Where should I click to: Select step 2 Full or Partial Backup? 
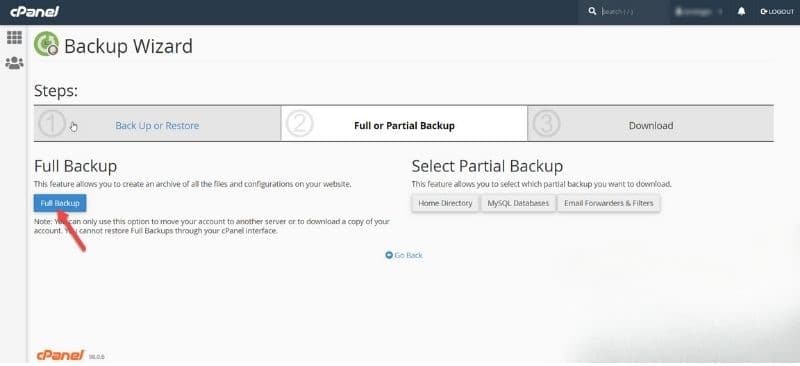(x=404, y=126)
